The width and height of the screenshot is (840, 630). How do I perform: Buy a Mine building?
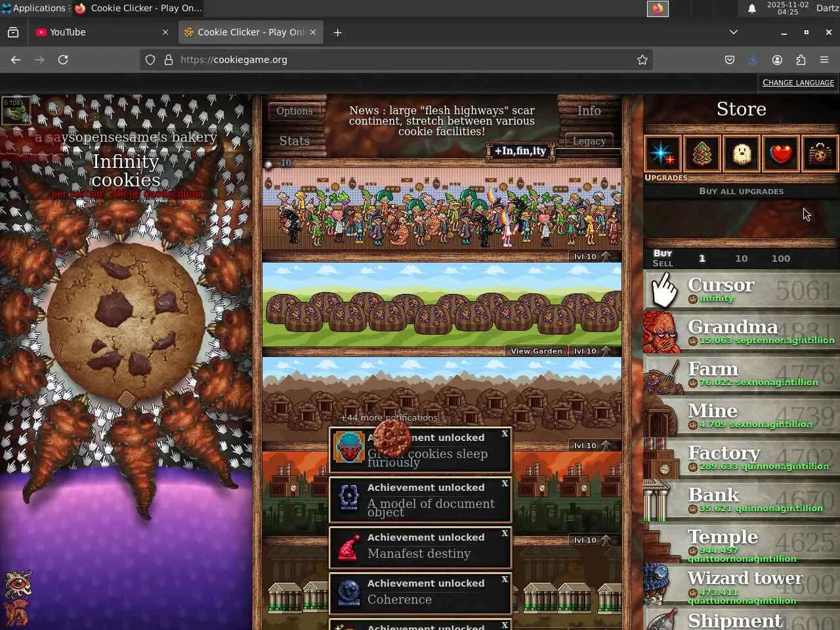(742, 415)
